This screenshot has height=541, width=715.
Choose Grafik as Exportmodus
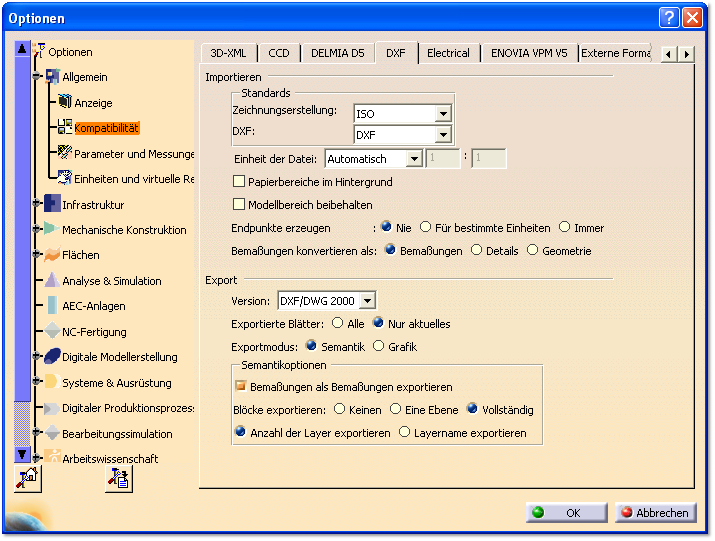[x=378, y=347]
